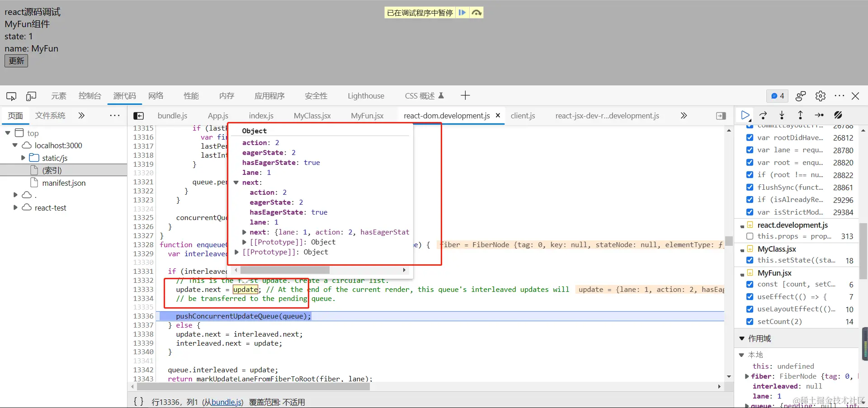868x408 pixels.
Task: Toggle breakpoint setCount(2) at line 14
Action: [750, 321]
